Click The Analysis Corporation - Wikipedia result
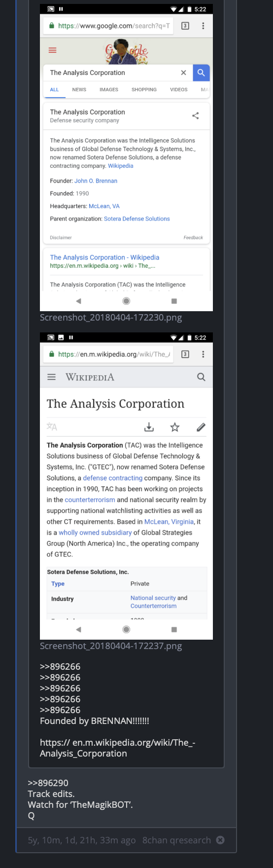This screenshot has height=868, width=273. click(104, 257)
